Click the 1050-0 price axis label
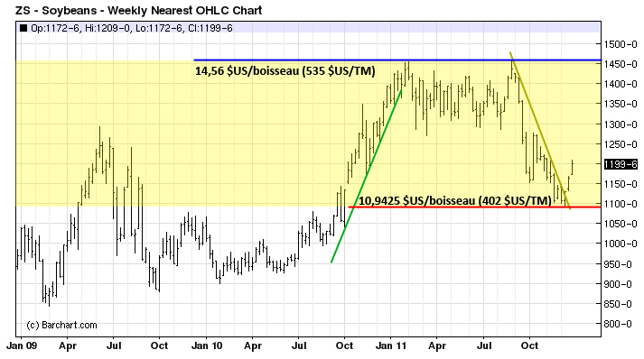 click(621, 224)
